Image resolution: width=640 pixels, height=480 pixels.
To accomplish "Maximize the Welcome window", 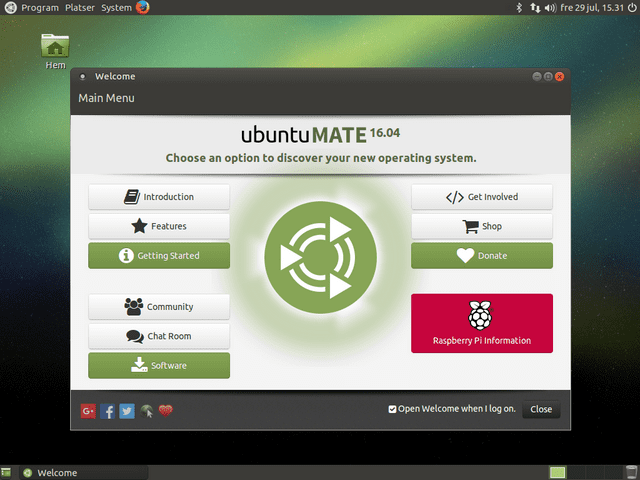I will coord(548,76).
